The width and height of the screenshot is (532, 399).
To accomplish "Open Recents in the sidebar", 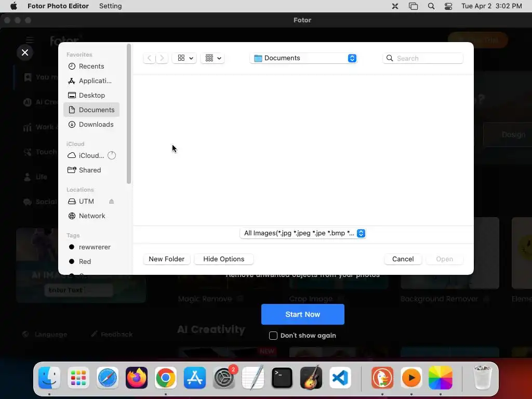I will point(91,66).
